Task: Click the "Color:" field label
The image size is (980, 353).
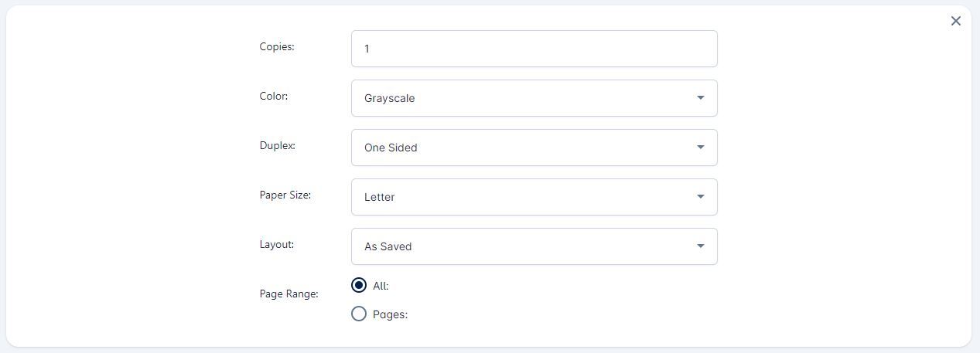Action: pyautogui.click(x=274, y=96)
